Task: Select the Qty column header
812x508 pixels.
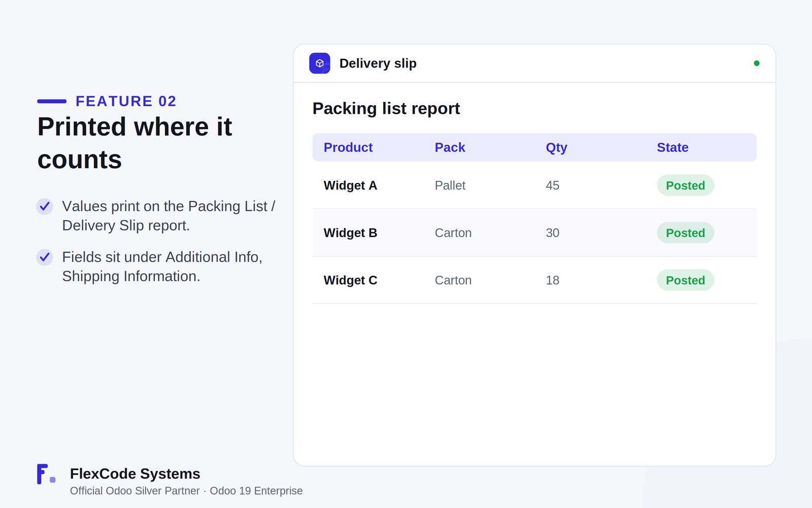Action: [557, 147]
